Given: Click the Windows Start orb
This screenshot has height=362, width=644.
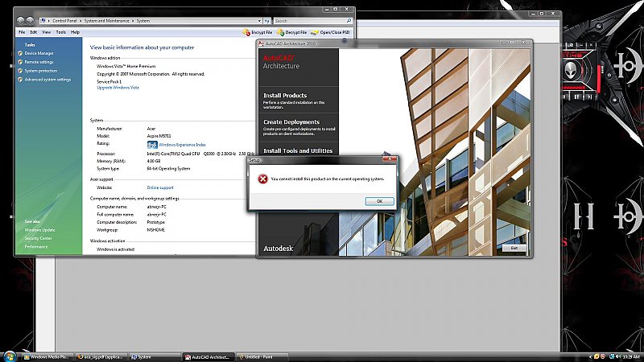Looking at the screenshot, I should click(x=9, y=356).
